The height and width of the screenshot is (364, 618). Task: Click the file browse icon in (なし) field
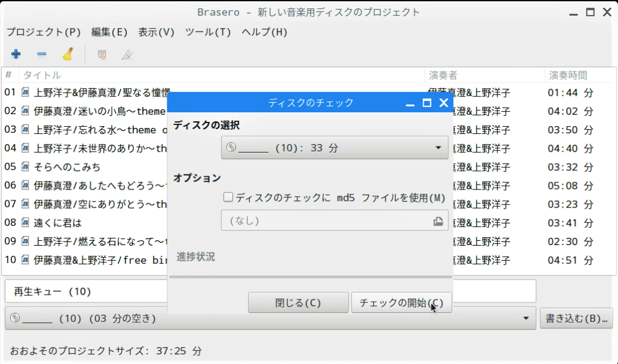[438, 221]
